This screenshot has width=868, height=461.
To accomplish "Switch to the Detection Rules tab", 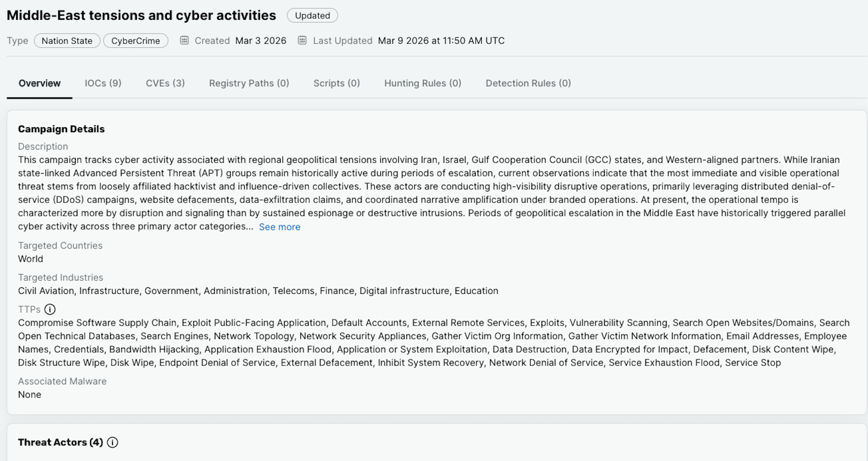I will [x=528, y=83].
